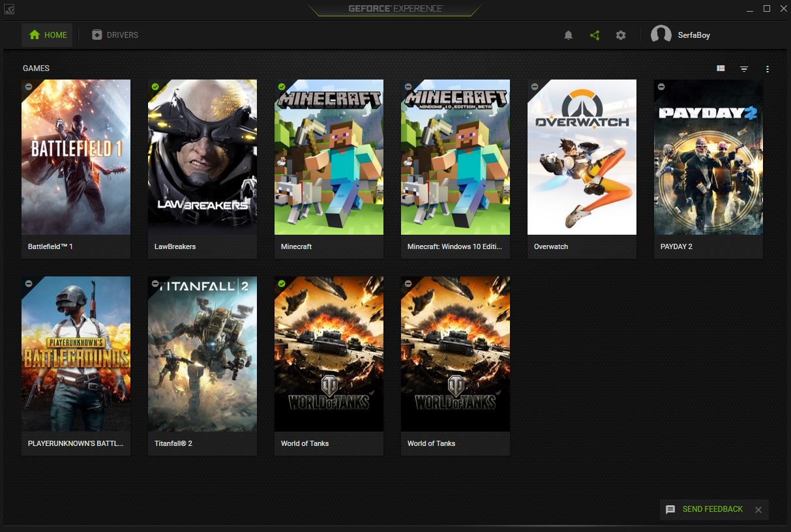Click the 'Overwatch' game title label
The width and height of the screenshot is (791, 532).
[x=551, y=247]
